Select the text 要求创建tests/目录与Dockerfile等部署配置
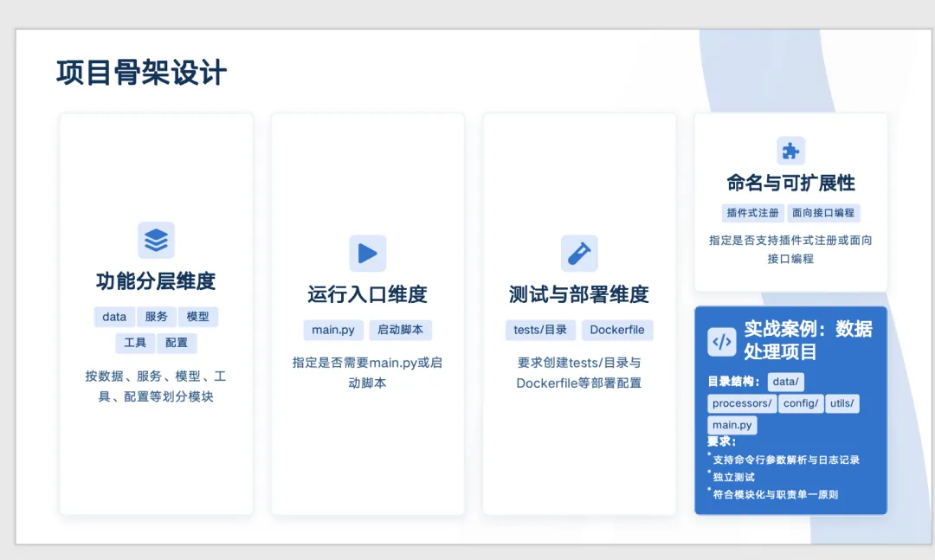This screenshot has width=935, height=560. pos(579,373)
